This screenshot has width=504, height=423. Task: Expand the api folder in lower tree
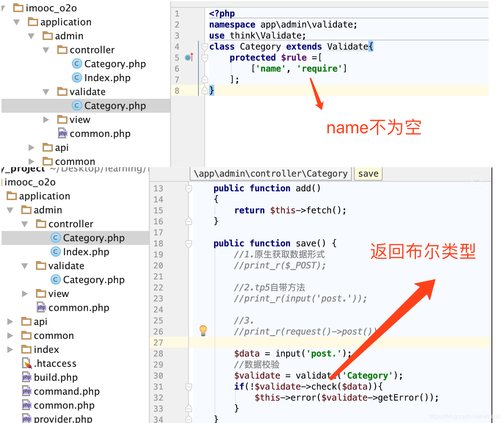(10, 322)
